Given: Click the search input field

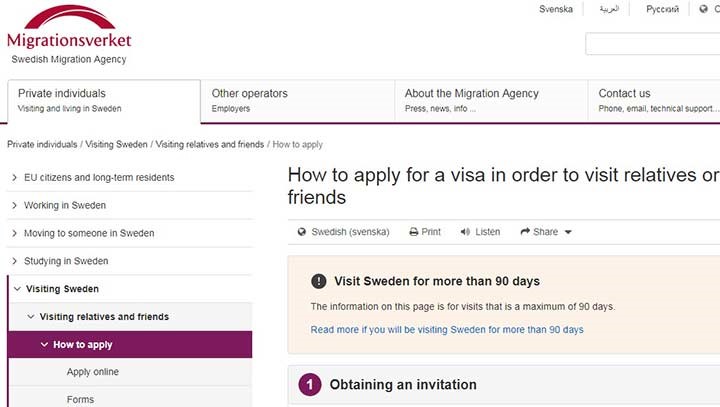Looking at the screenshot, I should [x=652, y=44].
